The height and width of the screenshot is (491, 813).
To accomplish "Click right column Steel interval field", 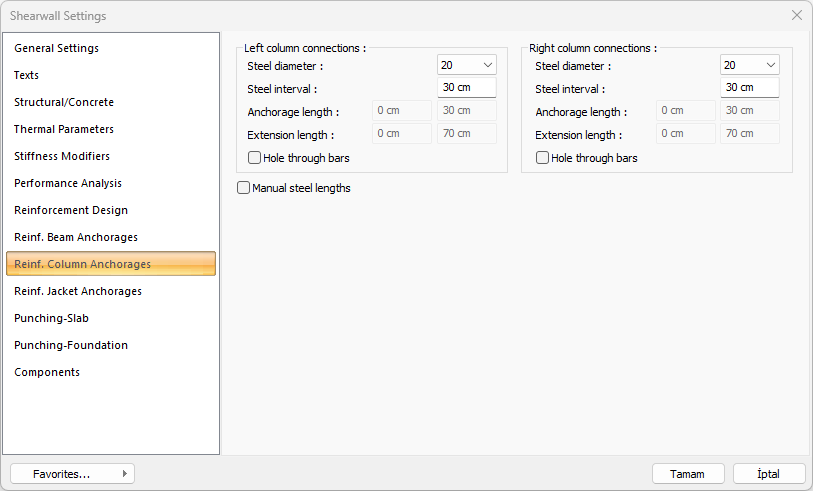I will pyautogui.click(x=749, y=88).
